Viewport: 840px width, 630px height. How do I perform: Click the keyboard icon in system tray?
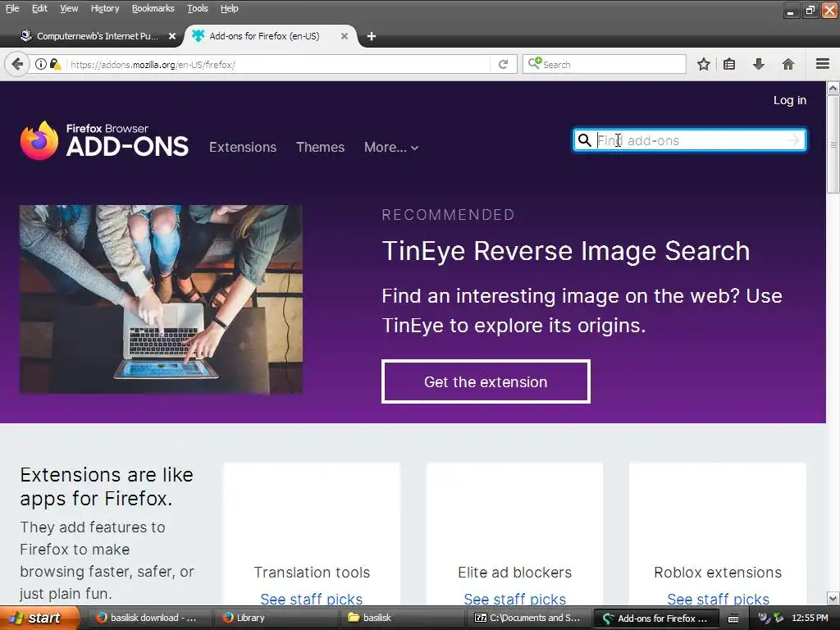click(733, 619)
